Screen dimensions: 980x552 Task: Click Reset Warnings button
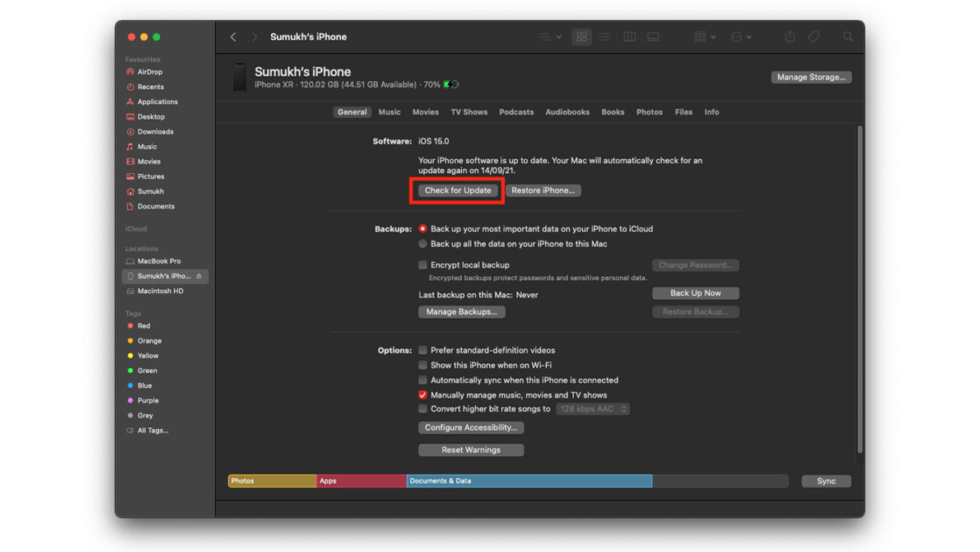[x=471, y=450]
